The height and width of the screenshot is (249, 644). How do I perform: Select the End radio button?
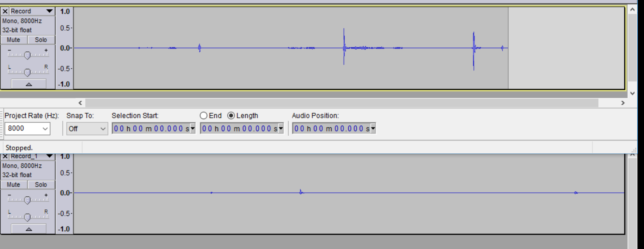click(x=204, y=116)
